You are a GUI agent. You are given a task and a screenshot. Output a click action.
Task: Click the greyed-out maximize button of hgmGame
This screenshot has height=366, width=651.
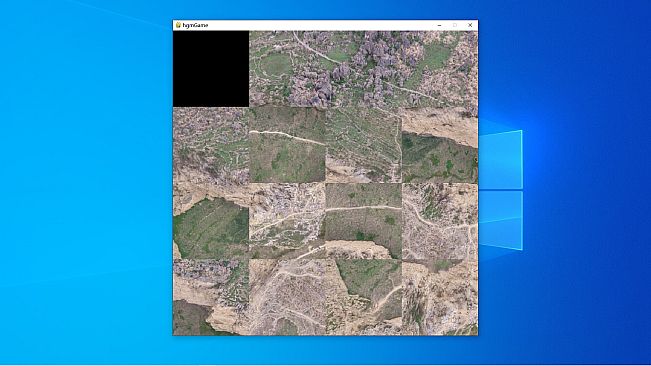coord(455,25)
